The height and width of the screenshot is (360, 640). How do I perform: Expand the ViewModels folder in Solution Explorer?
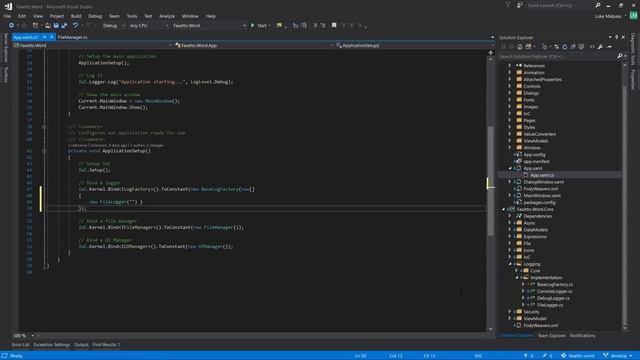click(509, 141)
